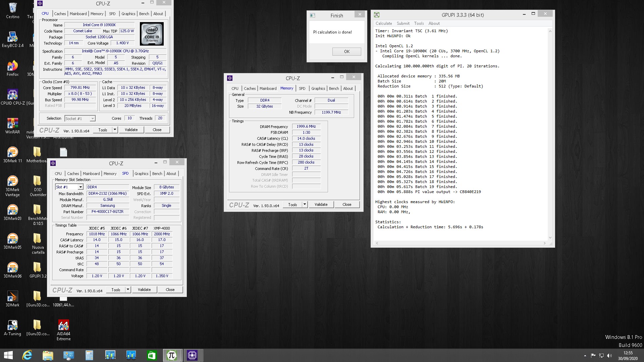Open Windows Store taskbar icon

pyautogui.click(x=152, y=355)
